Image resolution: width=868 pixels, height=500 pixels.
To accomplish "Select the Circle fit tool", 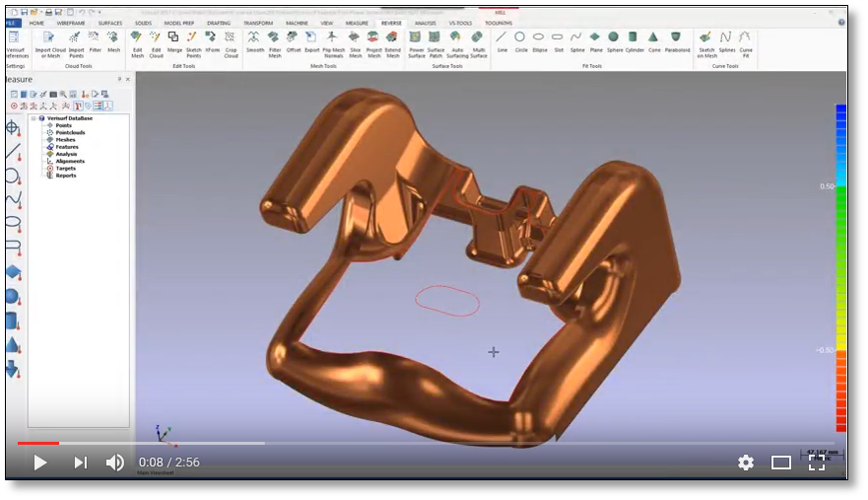I will tap(520, 42).
